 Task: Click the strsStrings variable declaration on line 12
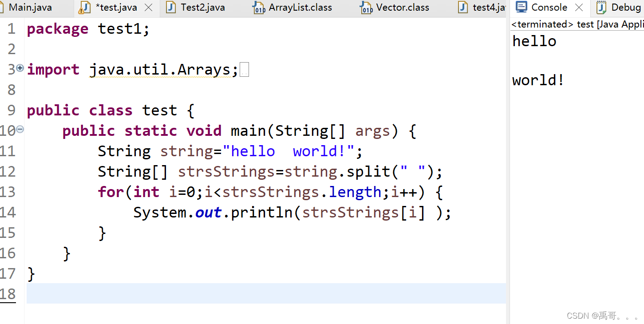tap(226, 172)
